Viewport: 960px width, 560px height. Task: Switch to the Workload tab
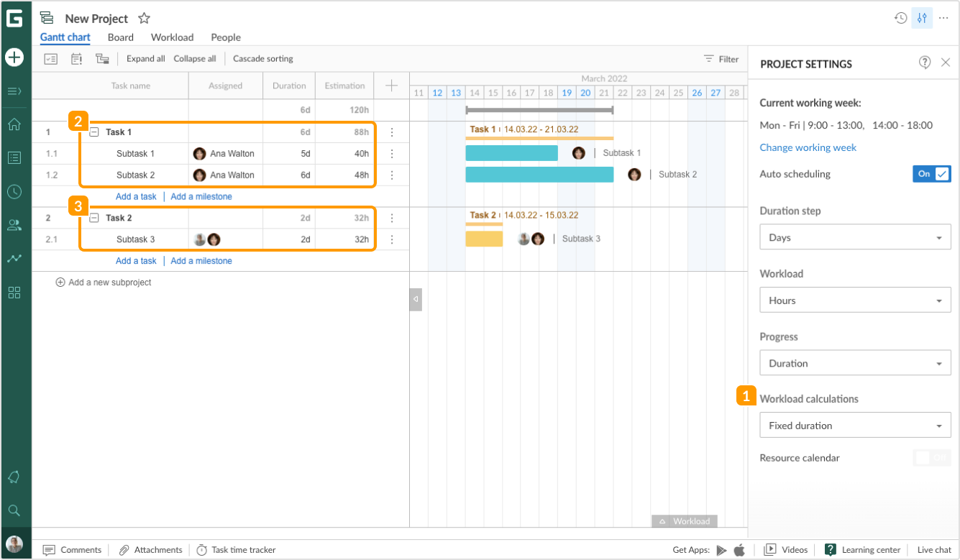click(x=172, y=37)
